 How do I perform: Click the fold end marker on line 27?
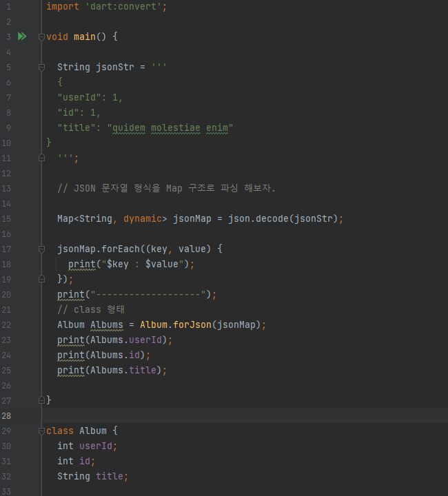[41, 400]
